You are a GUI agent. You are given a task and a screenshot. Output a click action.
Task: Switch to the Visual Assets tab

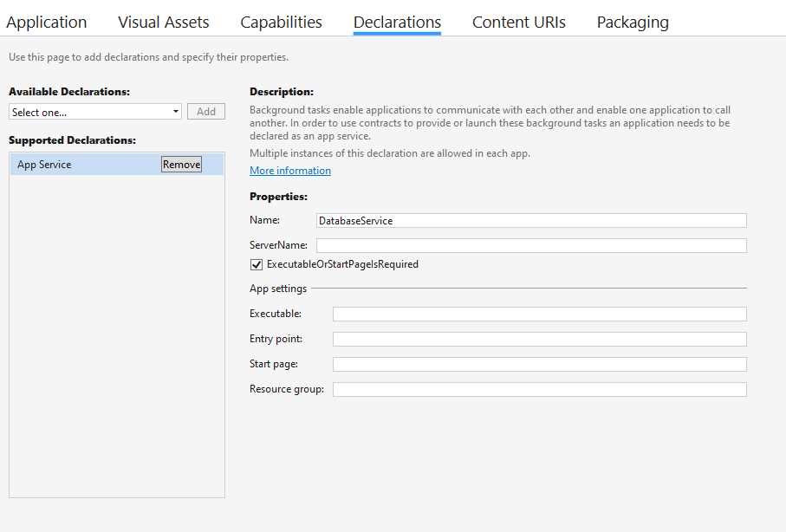tap(163, 22)
